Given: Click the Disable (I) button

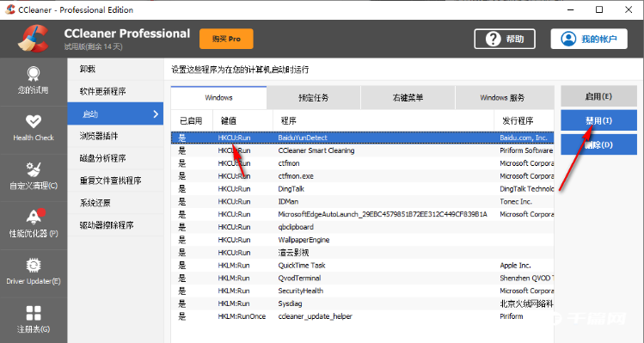Looking at the screenshot, I should click(x=598, y=120).
